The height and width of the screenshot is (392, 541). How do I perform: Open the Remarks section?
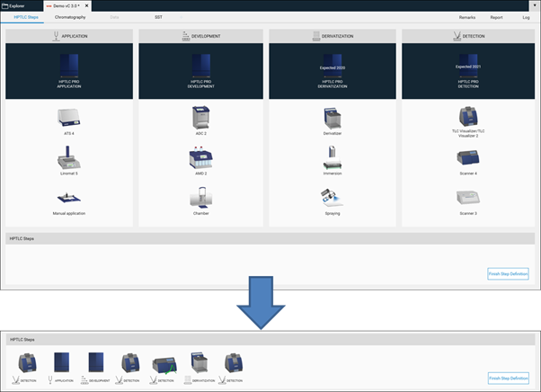click(467, 17)
